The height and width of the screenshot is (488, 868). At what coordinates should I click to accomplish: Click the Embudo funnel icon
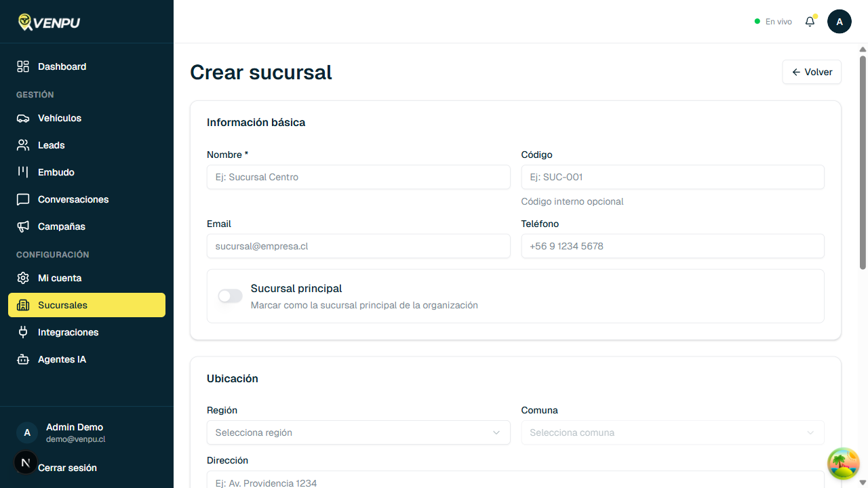23,172
